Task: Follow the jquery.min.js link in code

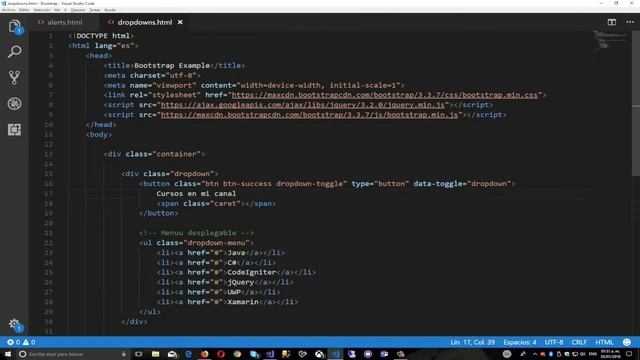Action: coord(302,105)
